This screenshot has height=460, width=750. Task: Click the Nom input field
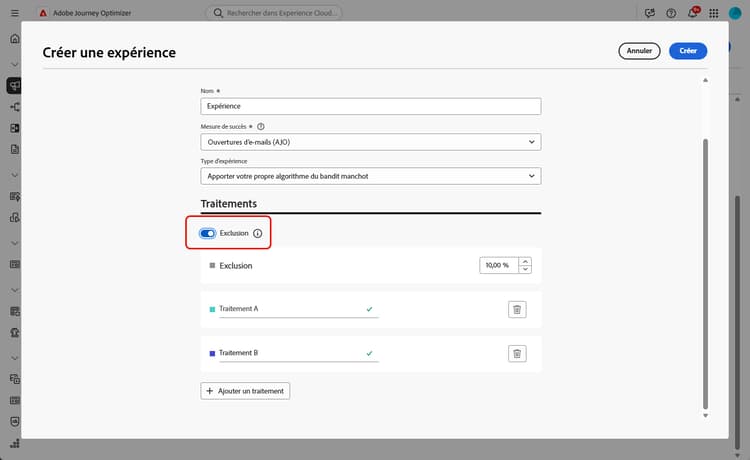(370, 106)
